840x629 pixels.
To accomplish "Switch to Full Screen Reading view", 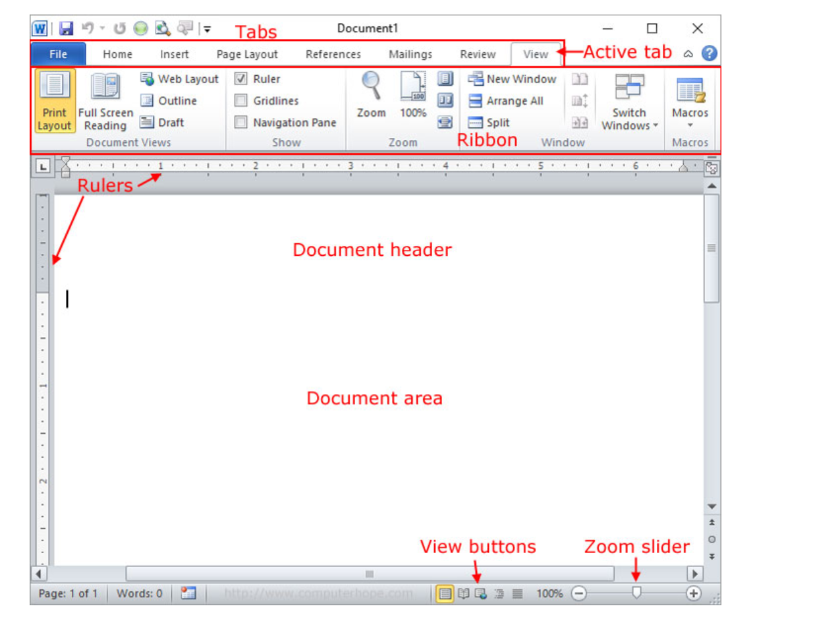I will (105, 102).
